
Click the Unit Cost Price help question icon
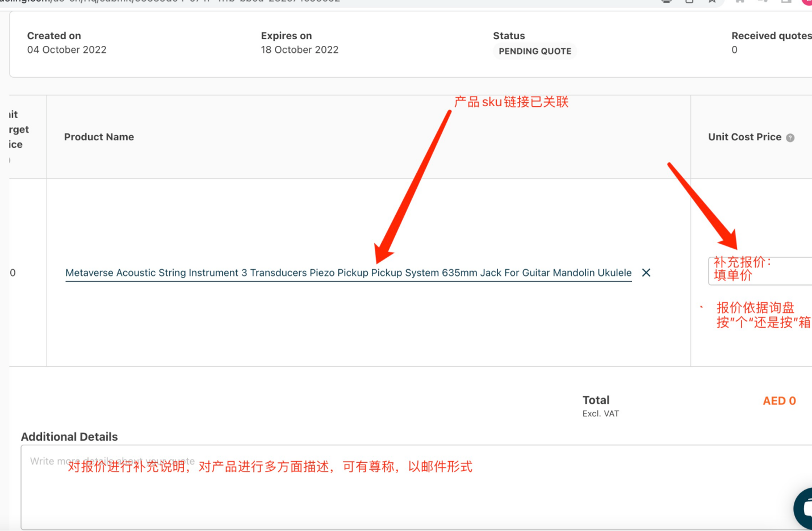pyautogui.click(x=790, y=137)
